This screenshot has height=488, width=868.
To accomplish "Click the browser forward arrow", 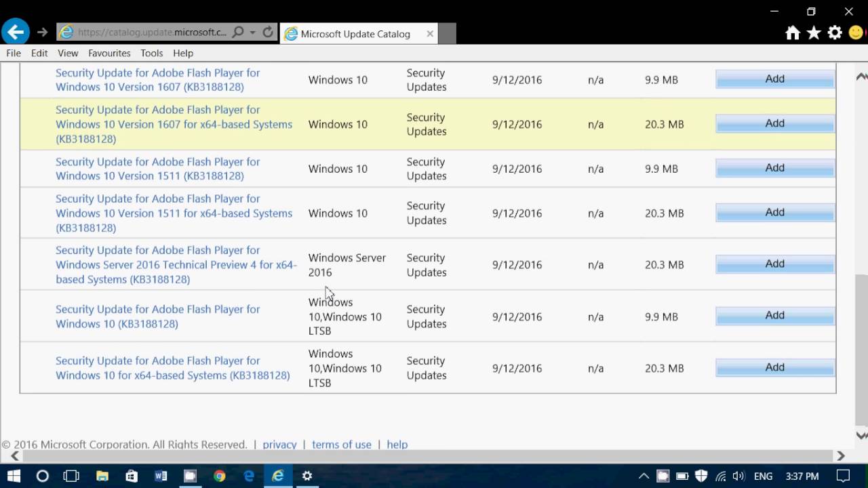I will (42, 32).
